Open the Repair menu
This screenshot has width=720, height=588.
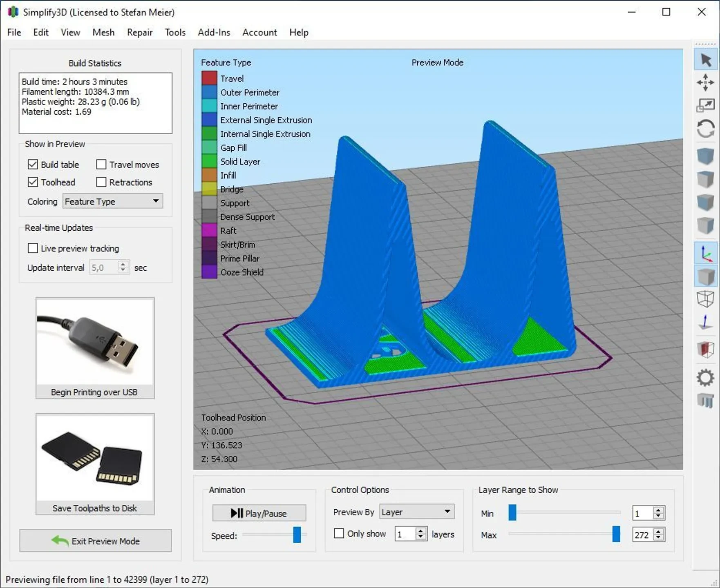tap(140, 32)
